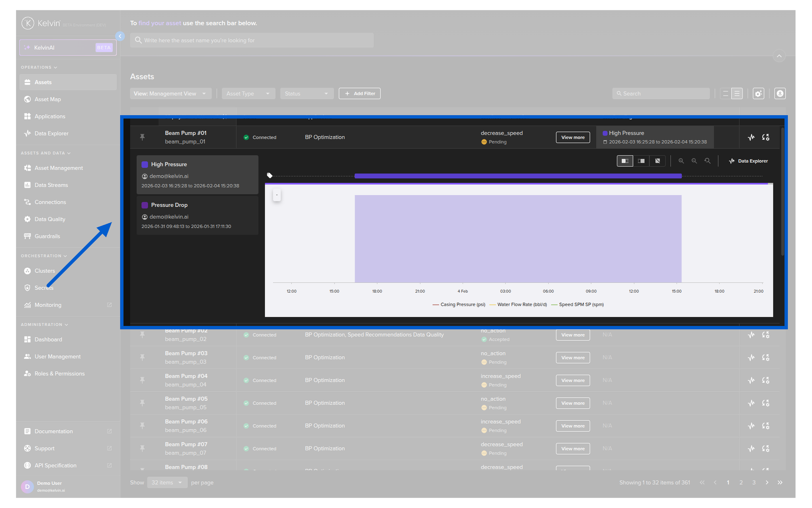
Task: Pin the Beam Pump #01 row
Action: (143, 137)
